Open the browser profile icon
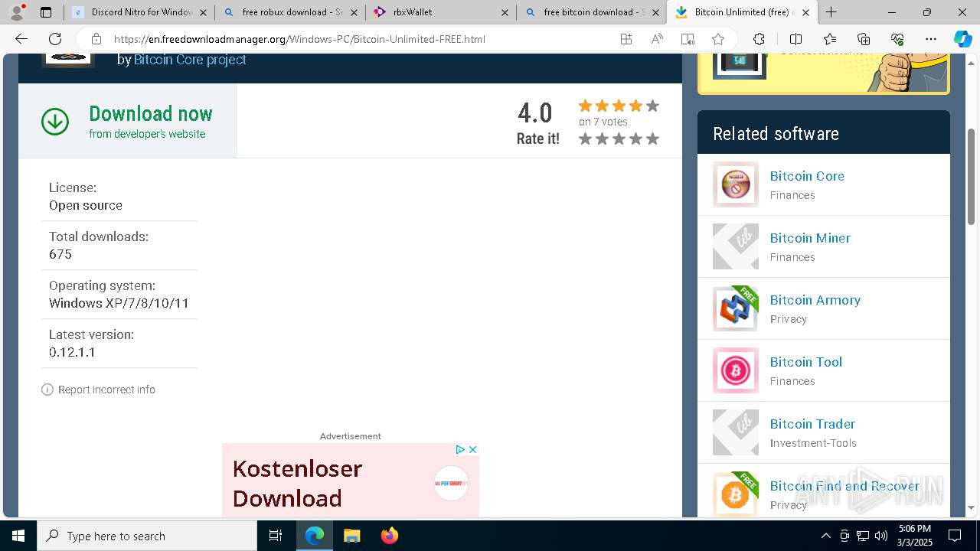Image resolution: width=980 pixels, height=551 pixels. point(17,12)
